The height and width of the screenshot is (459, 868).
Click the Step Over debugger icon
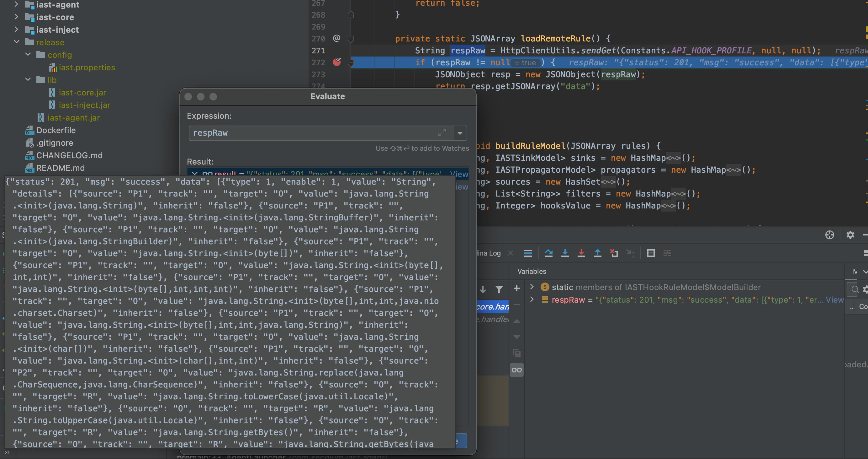[548, 253]
